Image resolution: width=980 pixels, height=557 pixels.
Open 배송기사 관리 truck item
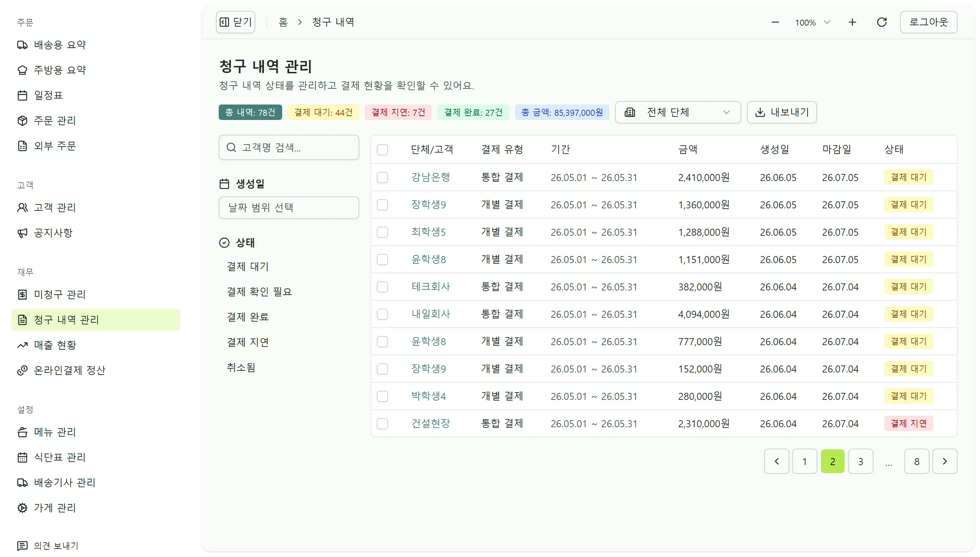96,482
